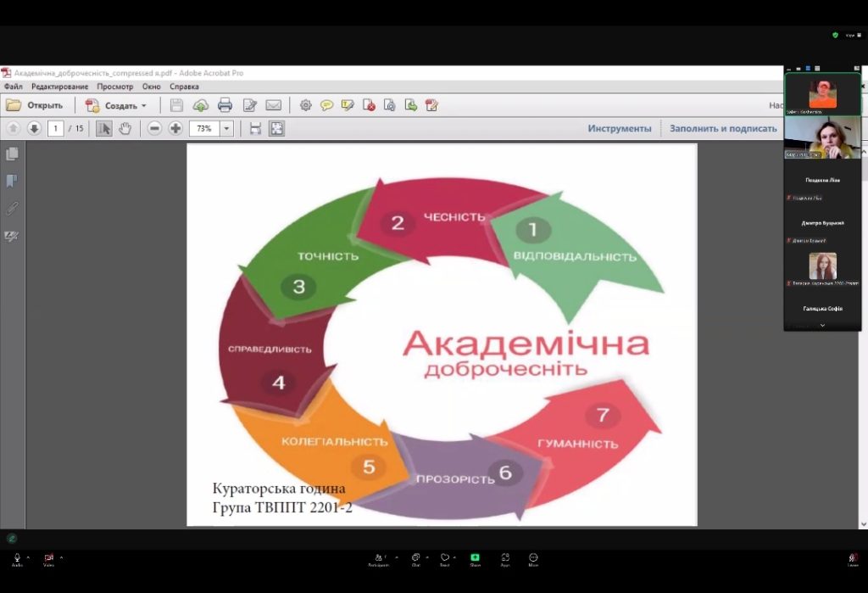The width and height of the screenshot is (868, 593).
Task: Open the page thumbnails sidebar panel
Action: (x=12, y=154)
